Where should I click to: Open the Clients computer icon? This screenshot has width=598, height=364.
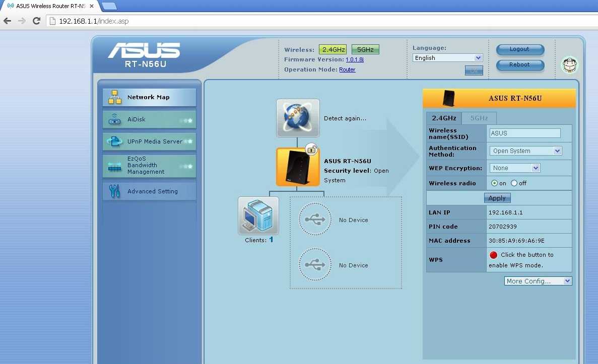click(x=258, y=216)
